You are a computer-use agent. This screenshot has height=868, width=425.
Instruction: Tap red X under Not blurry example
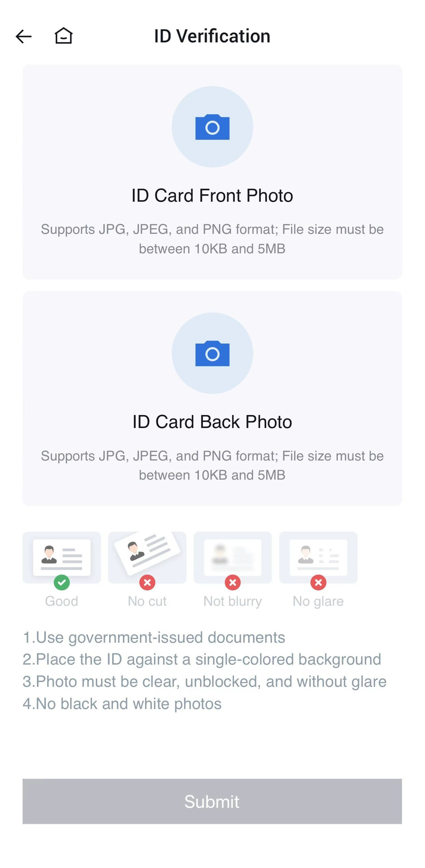233,583
